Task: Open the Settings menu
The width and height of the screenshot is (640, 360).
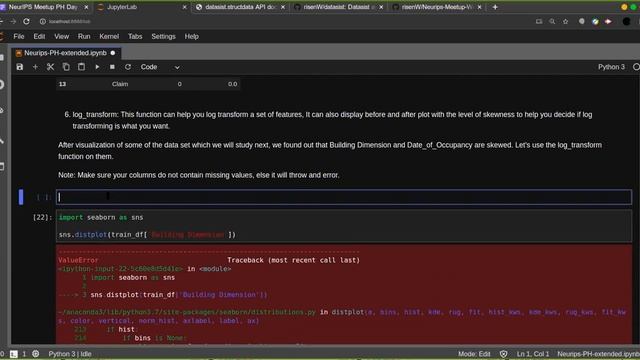Action: click(x=163, y=36)
